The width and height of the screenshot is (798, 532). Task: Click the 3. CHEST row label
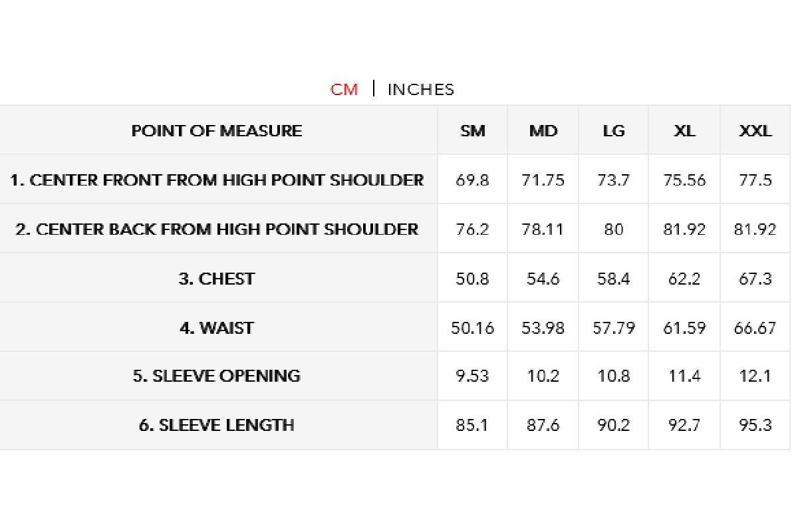pos(217,278)
